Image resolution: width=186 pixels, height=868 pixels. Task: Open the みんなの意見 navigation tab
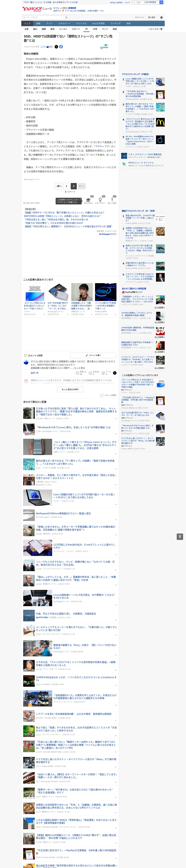coord(98,24)
